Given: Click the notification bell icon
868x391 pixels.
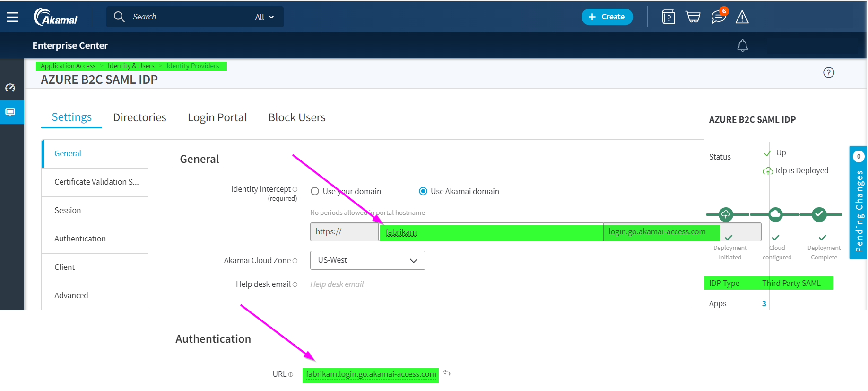Looking at the screenshot, I should (743, 45).
